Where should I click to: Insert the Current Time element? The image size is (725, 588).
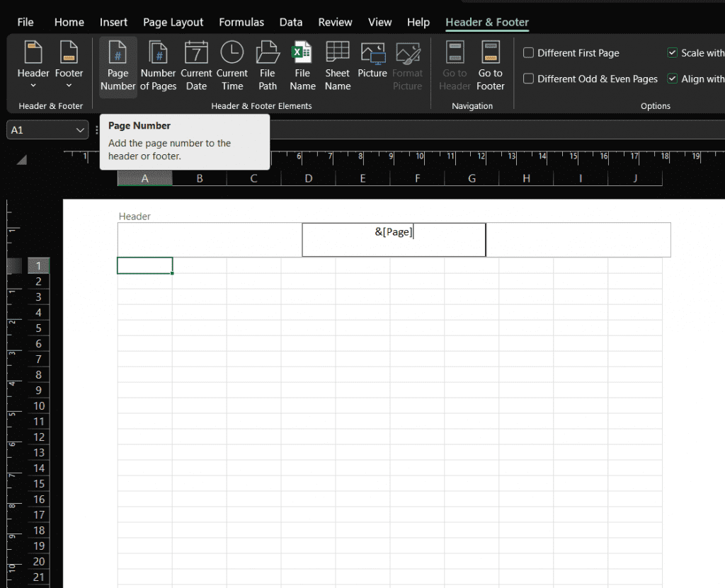coord(232,64)
